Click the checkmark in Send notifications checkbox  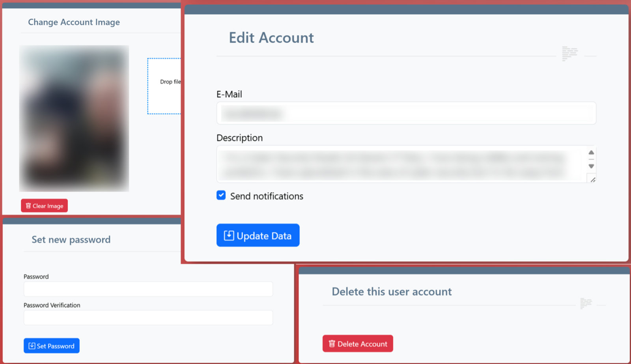click(221, 195)
